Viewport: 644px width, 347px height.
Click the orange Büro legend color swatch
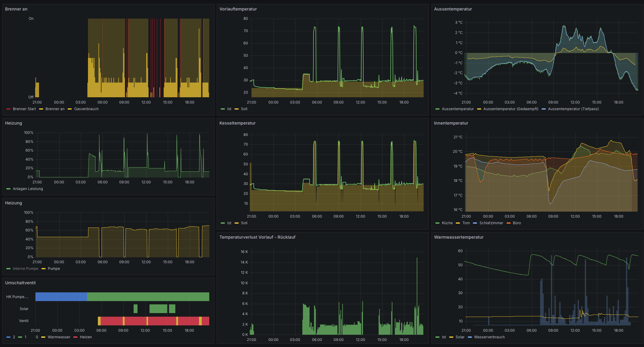click(509, 223)
